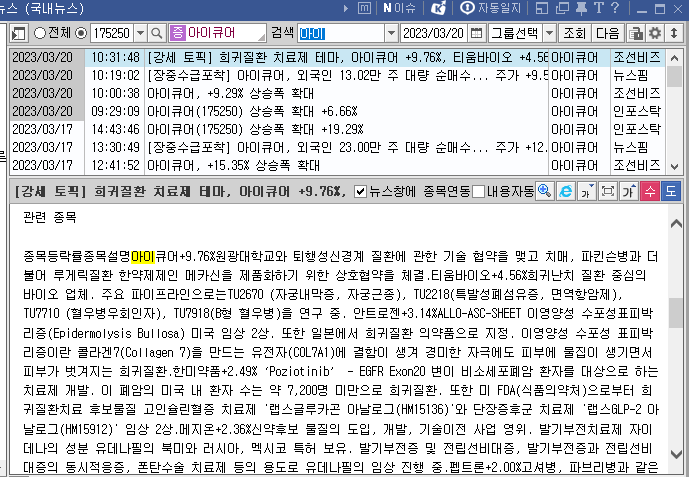Click the stock search magnifier icon
The image size is (689, 477).
click(156, 33)
